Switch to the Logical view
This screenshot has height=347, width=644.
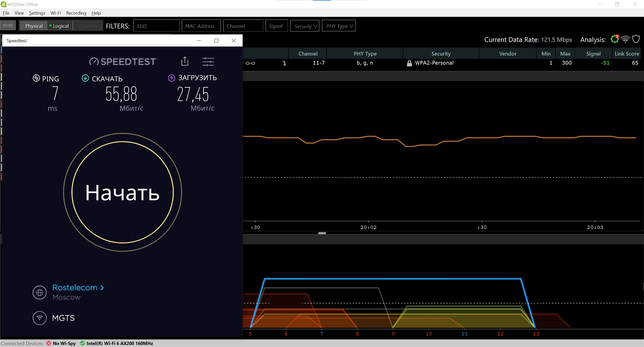pyautogui.click(x=60, y=26)
